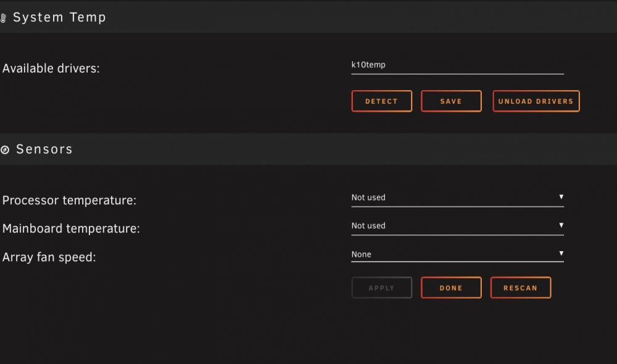The width and height of the screenshot is (617, 364).
Task: Open the Array fan speed dropdown
Action: pos(457,254)
